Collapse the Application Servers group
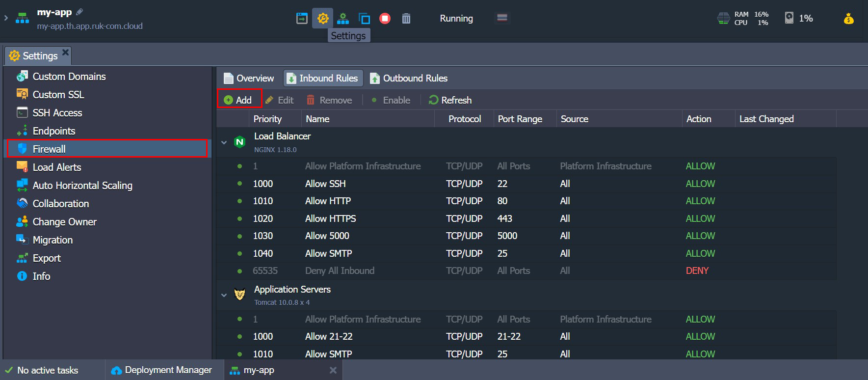 coord(224,295)
